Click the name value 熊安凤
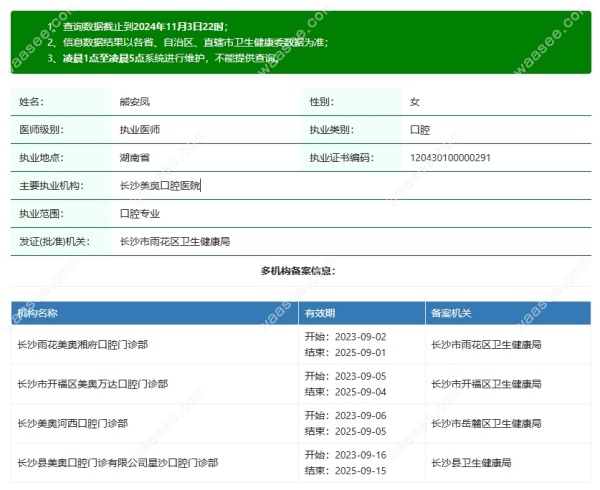The height and width of the screenshot is (490, 600). point(134,102)
